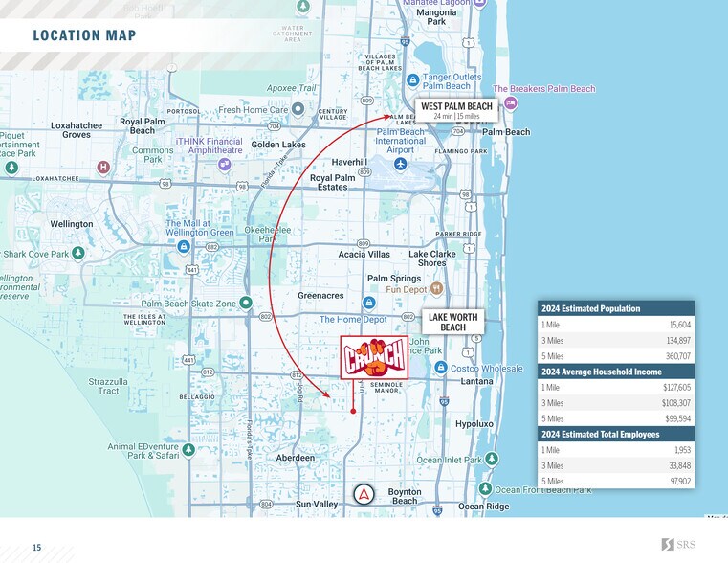Screen dimensions: 728x563
Task: Click the Royal Palm Estates label
Action: [332, 183]
